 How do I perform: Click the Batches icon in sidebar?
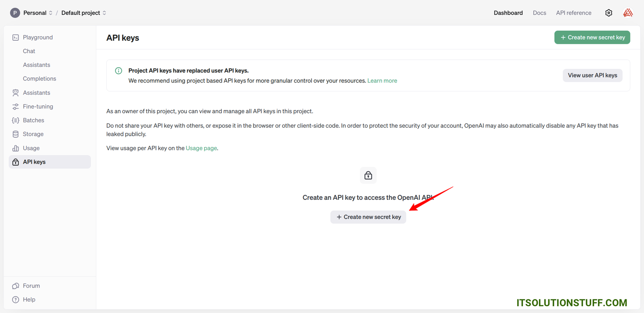coord(16,120)
